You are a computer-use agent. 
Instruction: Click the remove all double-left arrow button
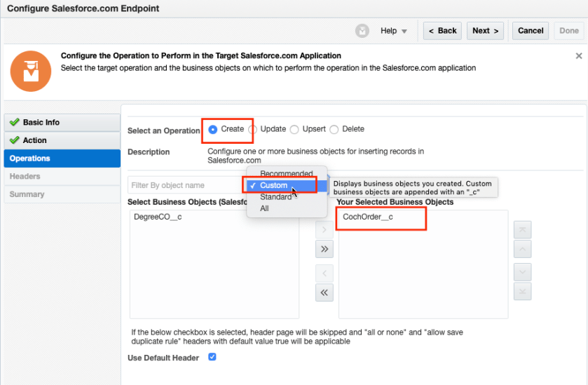coord(324,293)
